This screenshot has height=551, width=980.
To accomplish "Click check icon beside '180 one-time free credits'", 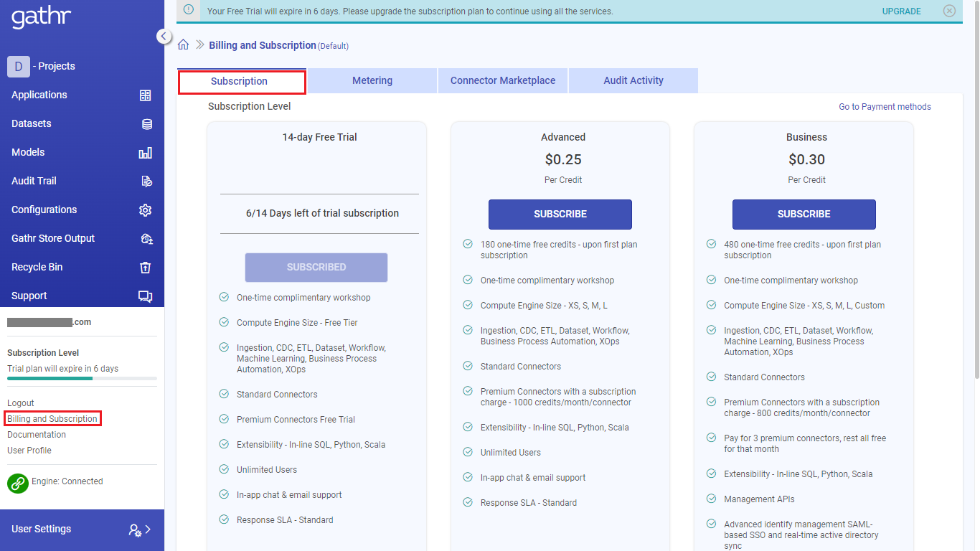I will [468, 245].
